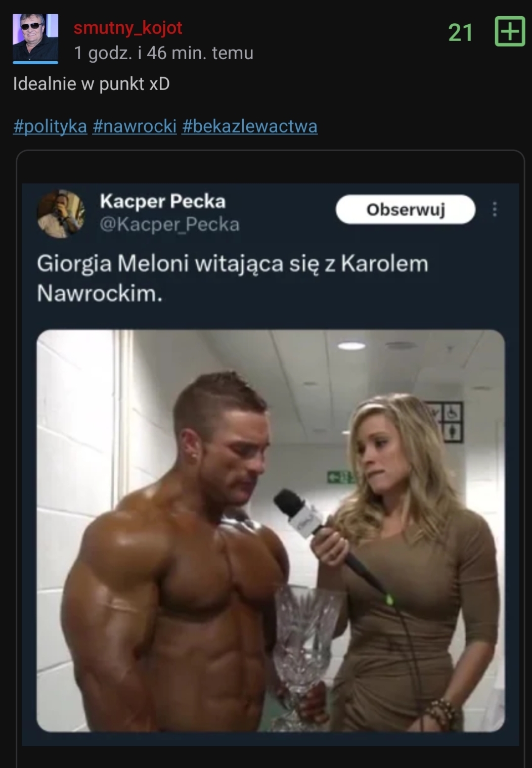Click smutny_kojot's profile avatar

pyautogui.click(x=35, y=38)
